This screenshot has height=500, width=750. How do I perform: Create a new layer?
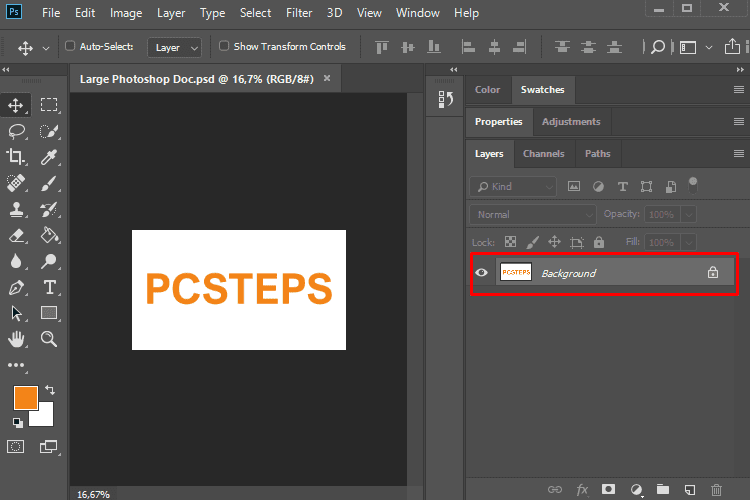click(x=689, y=489)
